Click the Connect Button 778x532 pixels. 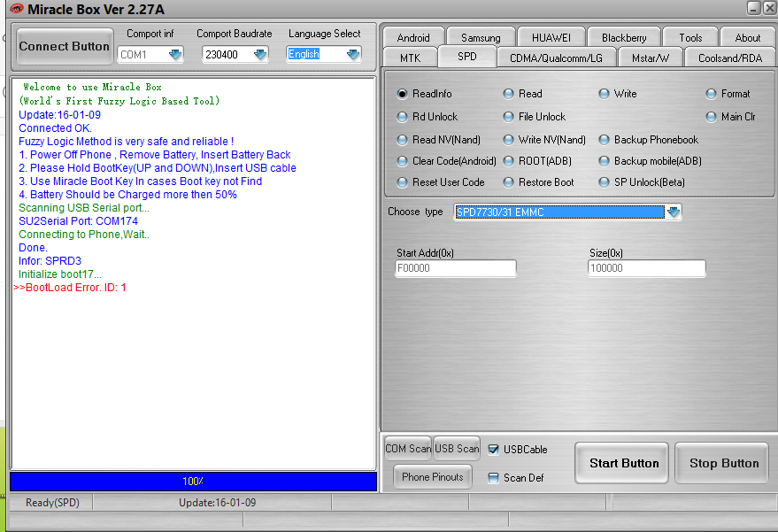click(65, 46)
